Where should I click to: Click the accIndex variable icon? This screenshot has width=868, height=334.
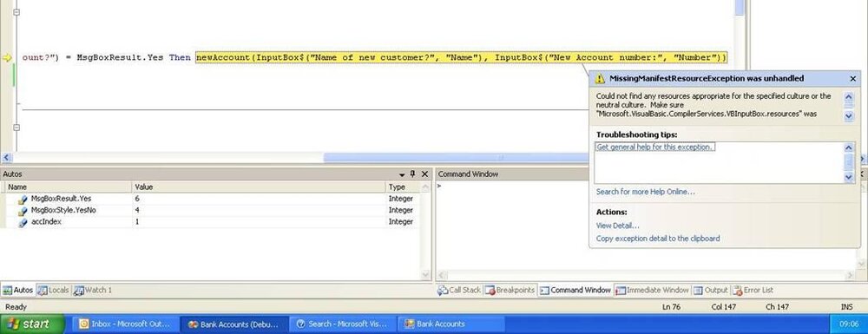[x=23, y=222]
